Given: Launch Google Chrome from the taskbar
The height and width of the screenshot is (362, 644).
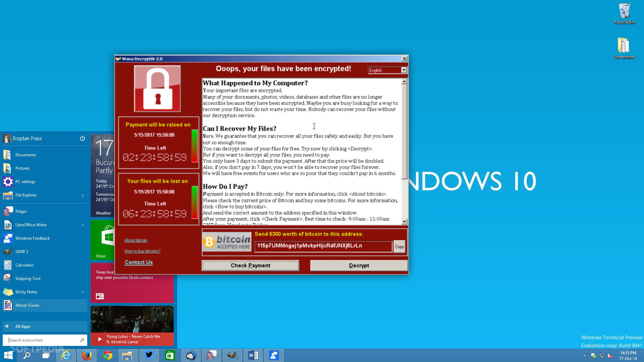Looking at the screenshot, I should point(108,355).
